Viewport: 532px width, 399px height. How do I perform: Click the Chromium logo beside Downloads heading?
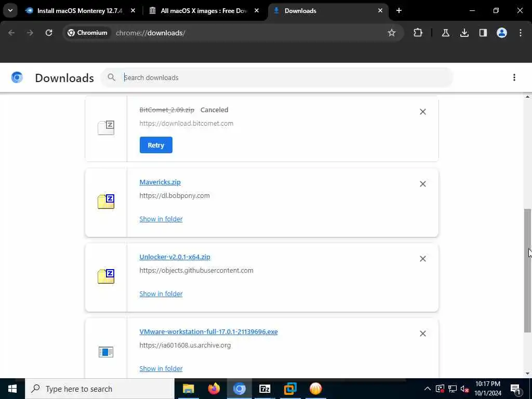point(17,77)
